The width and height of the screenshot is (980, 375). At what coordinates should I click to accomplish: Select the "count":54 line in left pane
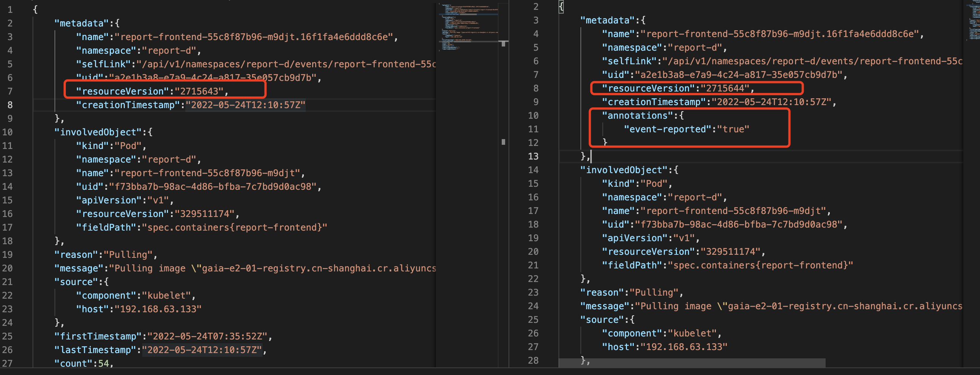tap(82, 363)
